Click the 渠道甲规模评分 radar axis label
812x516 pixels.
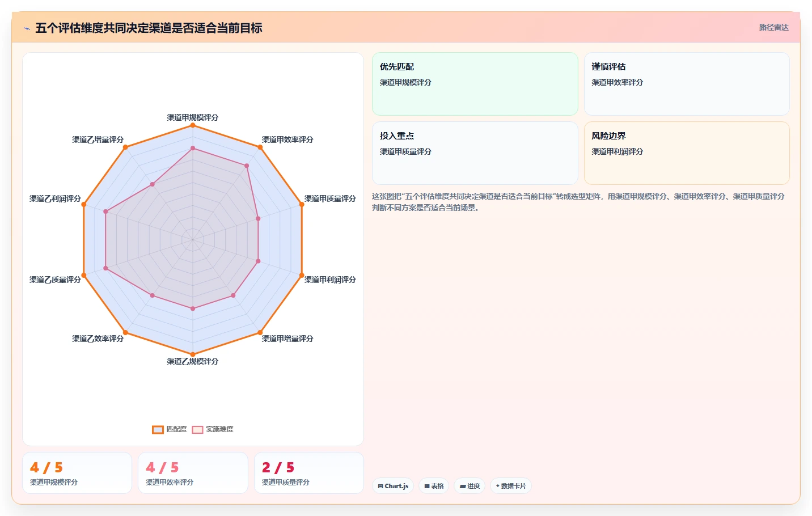pyautogui.click(x=193, y=117)
